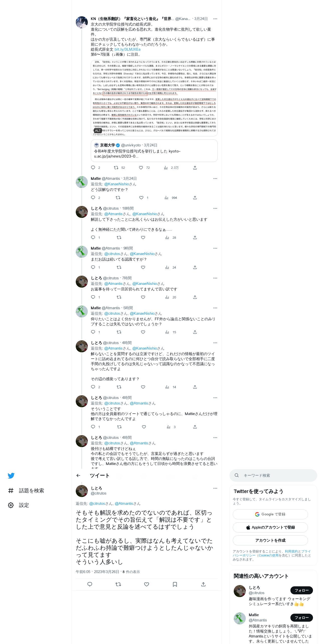Open 話題を検索 explore item

click(26, 491)
